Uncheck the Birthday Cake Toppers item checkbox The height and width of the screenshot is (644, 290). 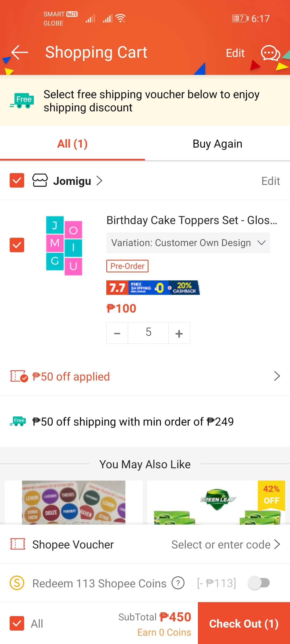(x=17, y=245)
